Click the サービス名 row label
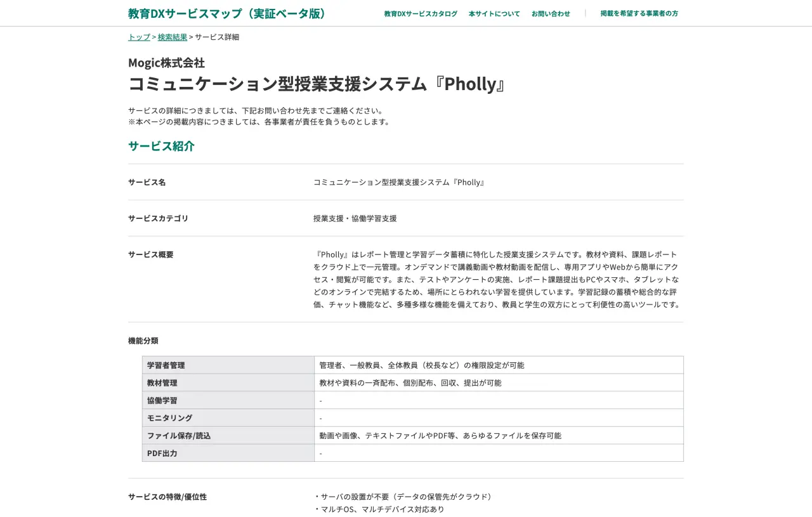The height and width of the screenshot is (517, 812). 147,182
